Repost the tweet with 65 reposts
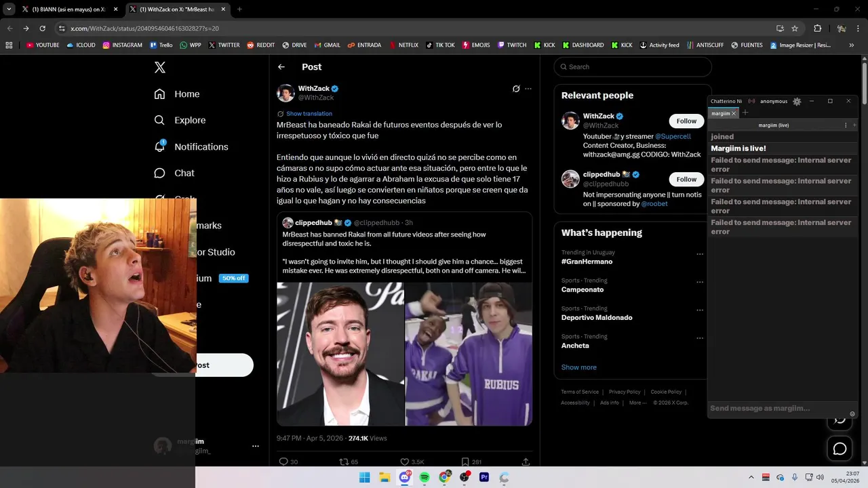868x488 pixels. 344,462
